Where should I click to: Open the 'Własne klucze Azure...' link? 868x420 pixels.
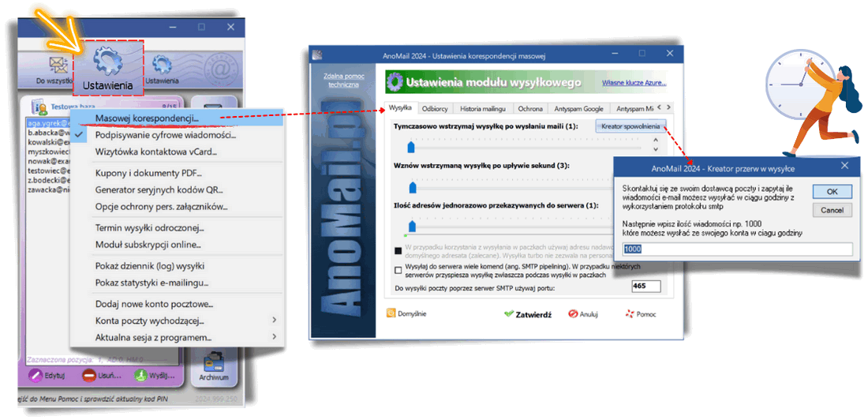(634, 83)
